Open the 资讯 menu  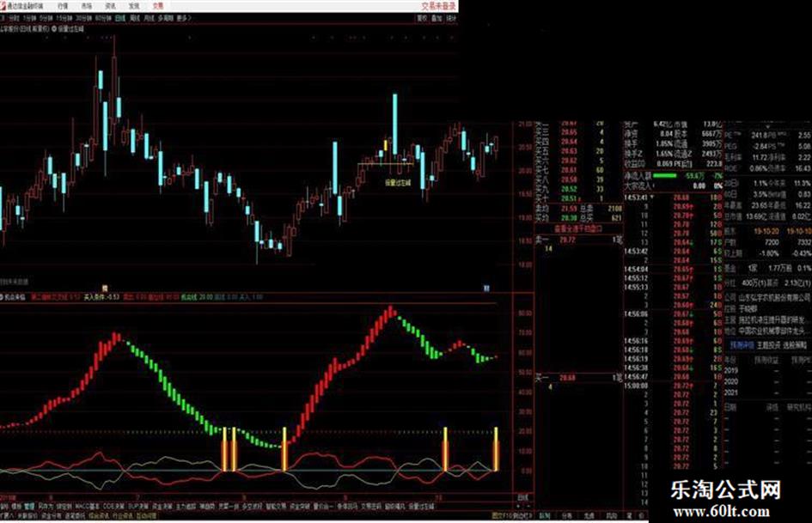coord(110,6)
